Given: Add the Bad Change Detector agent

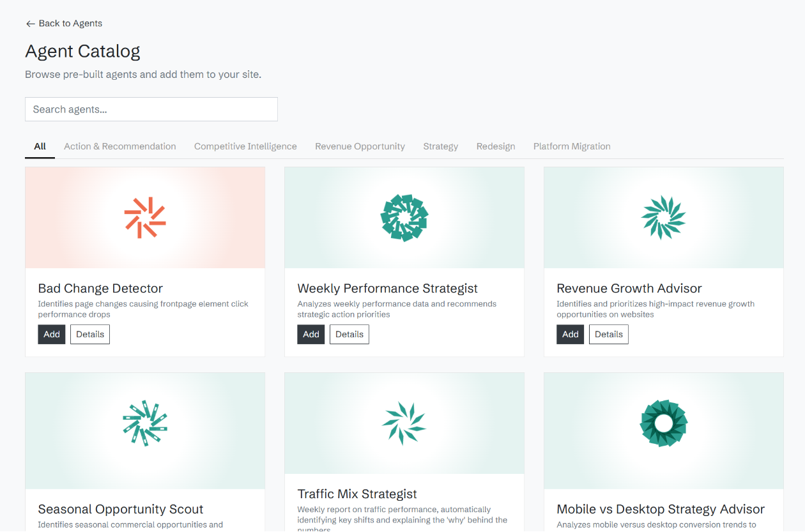Looking at the screenshot, I should [52, 335].
